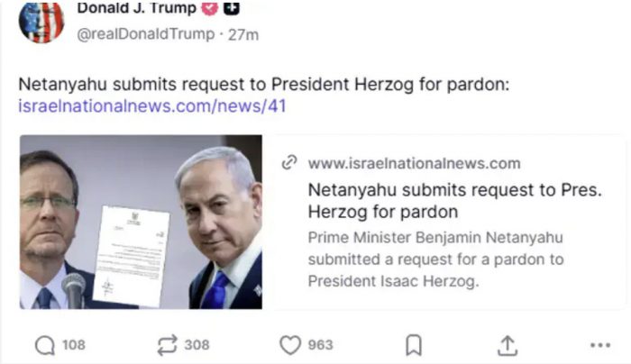Click the 27m post timestamp
Viewport: 631px width, 364px height.
point(243,34)
